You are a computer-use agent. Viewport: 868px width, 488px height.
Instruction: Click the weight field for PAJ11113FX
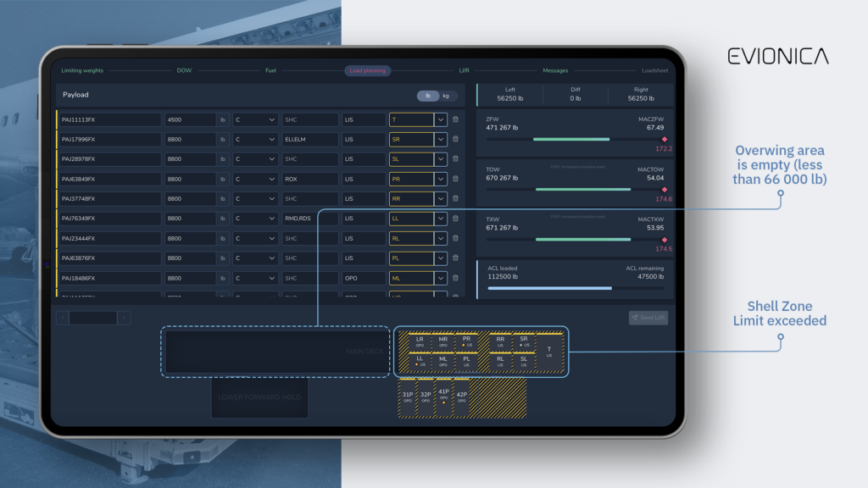pos(190,120)
